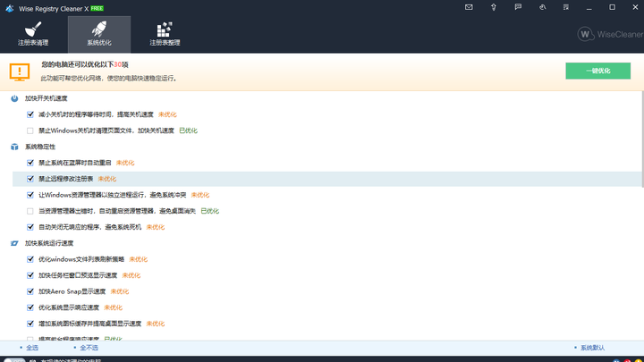Image resolution: width=644 pixels, height=362 pixels.
Task: Click 未优化 status on 禁止远程修改注册表 row
Action: [x=107, y=179]
